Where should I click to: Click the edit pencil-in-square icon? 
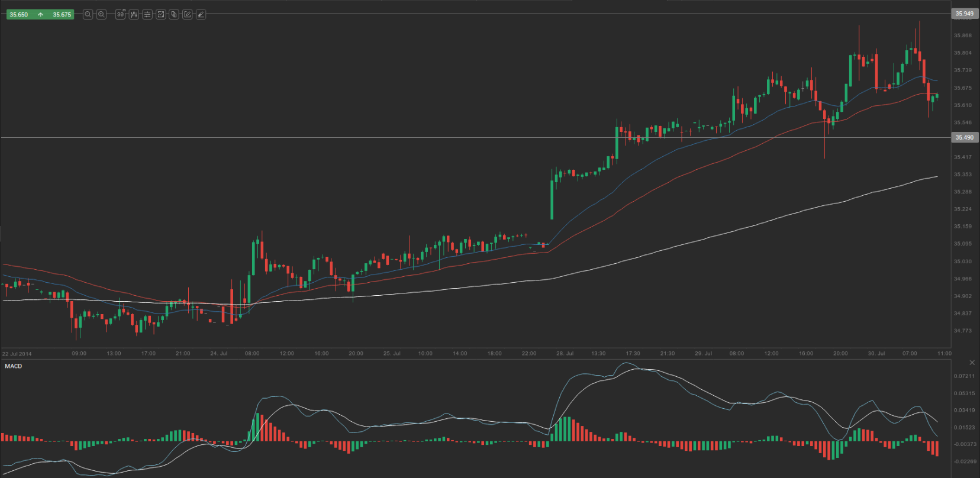pyautogui.click(x=188, y=14)
